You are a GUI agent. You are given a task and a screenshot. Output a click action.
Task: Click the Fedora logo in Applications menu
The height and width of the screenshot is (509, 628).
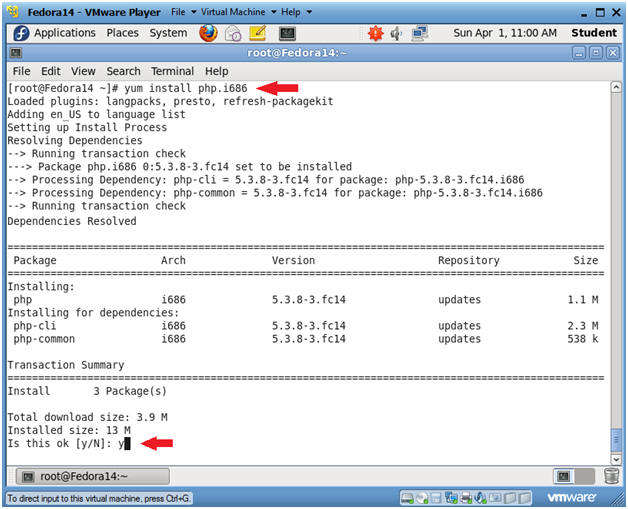tap(21, 33)
